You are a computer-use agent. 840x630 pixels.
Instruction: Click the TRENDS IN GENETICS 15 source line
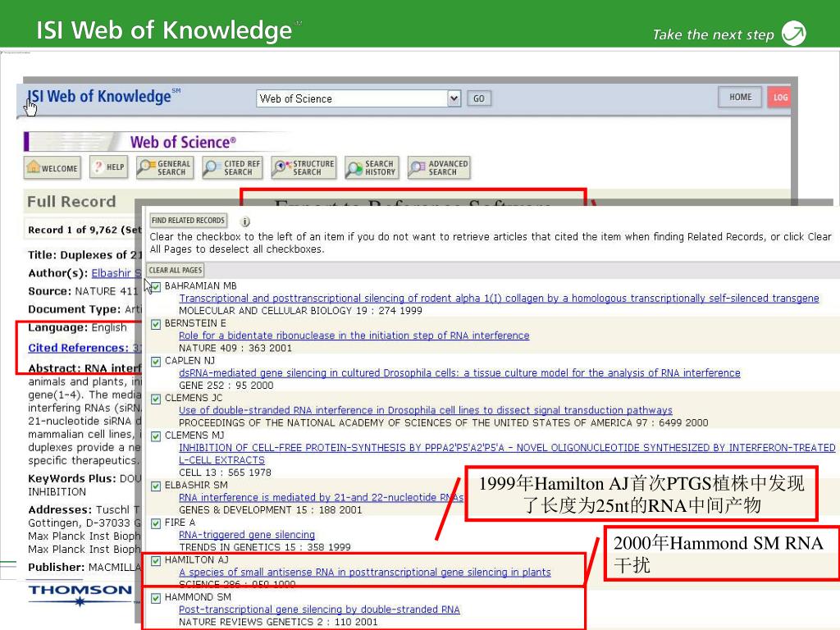pyautogui.click(x=265, y=547)
